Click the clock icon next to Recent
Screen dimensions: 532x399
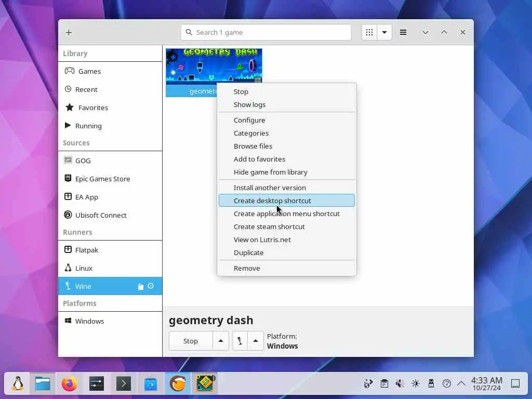[x=68, y=89]
